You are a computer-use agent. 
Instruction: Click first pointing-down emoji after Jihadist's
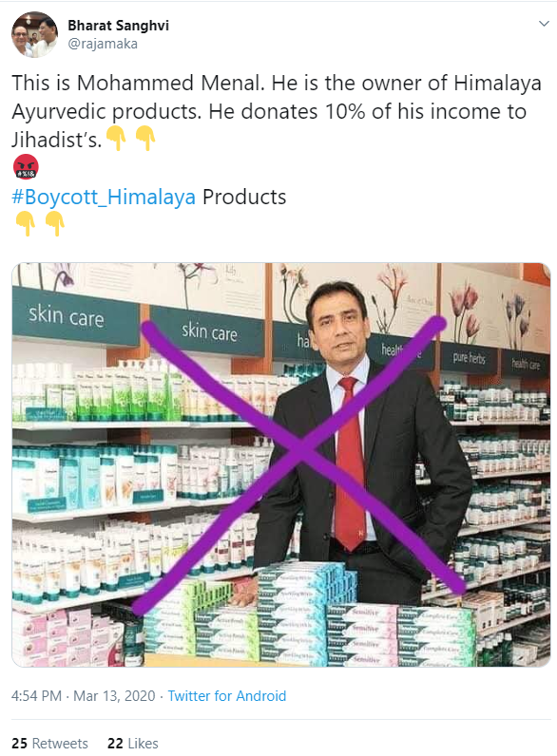pos(116,139)
